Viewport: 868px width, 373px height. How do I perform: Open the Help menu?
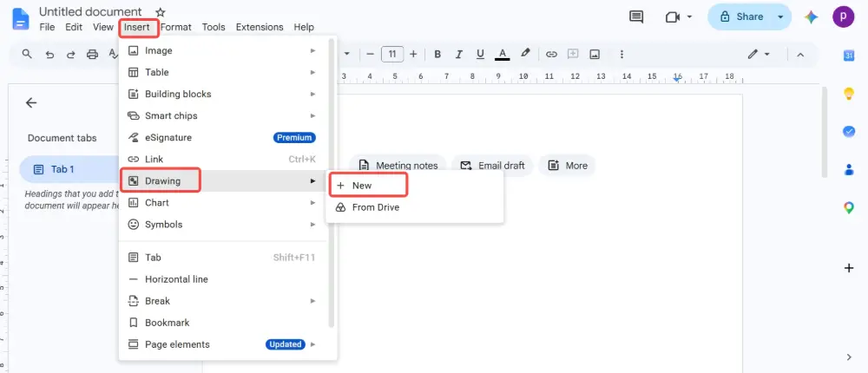pyautogui.click(x=304, y=27)
